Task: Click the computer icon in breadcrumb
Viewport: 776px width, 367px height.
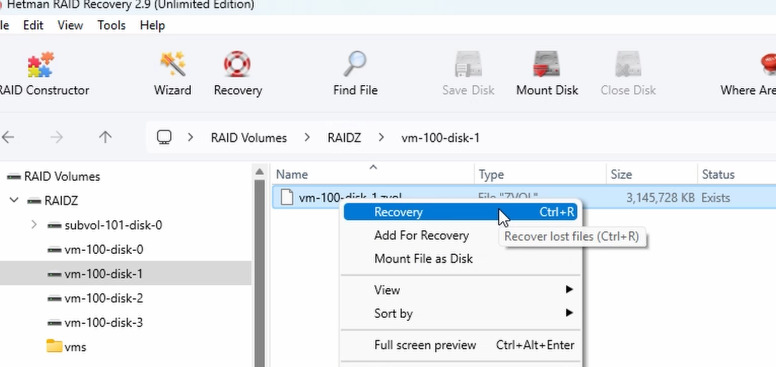Action: click(164, 137)
